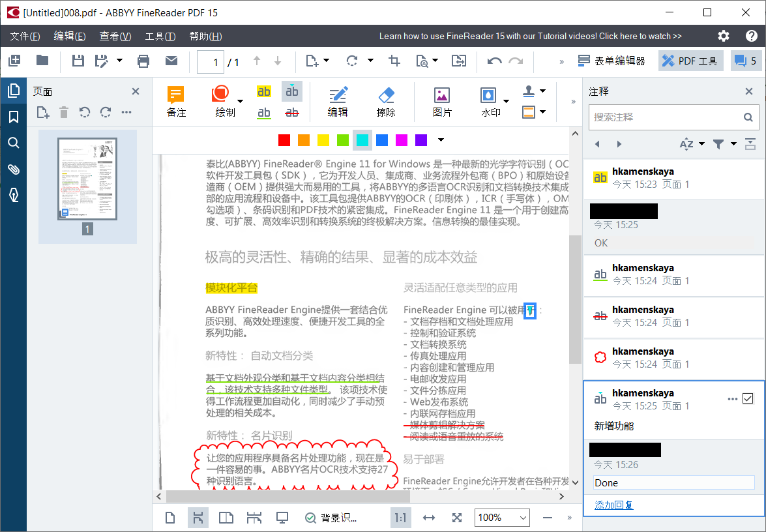Viewport: 766px width, 532px height.
Task: Open bookmarks panel in left sidebar
Action: pos(13,117)
